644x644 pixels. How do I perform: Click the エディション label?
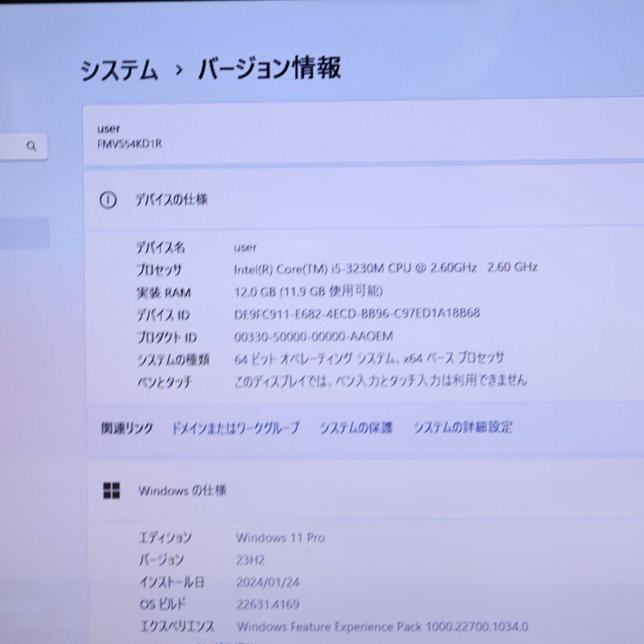coord(165,538)
